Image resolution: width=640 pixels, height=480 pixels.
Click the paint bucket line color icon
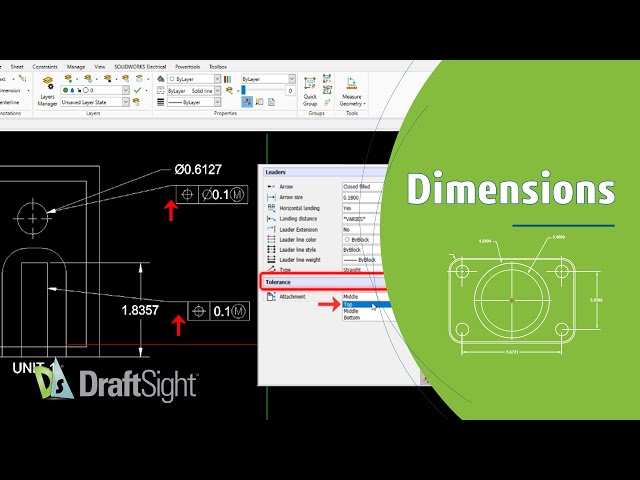tap(161, 79)
